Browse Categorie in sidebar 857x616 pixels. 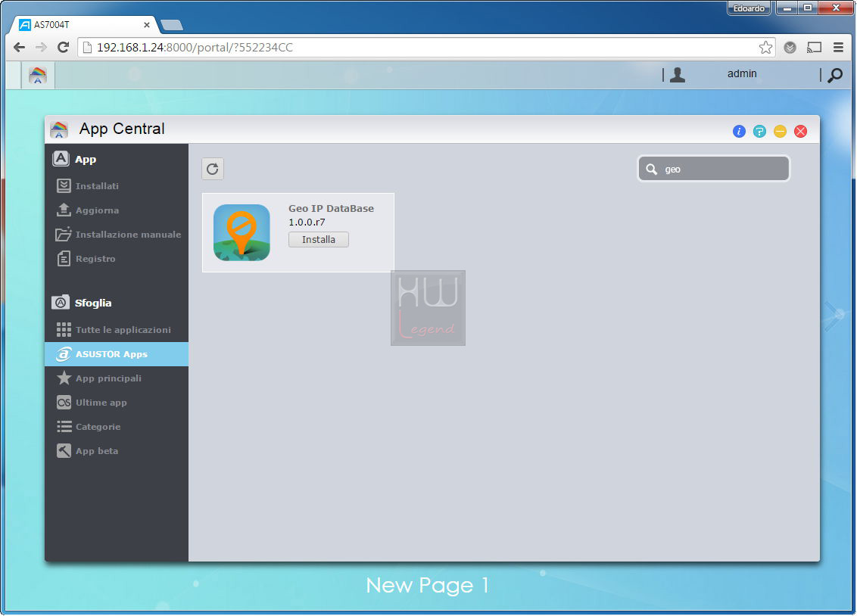[x=117, y=427]
